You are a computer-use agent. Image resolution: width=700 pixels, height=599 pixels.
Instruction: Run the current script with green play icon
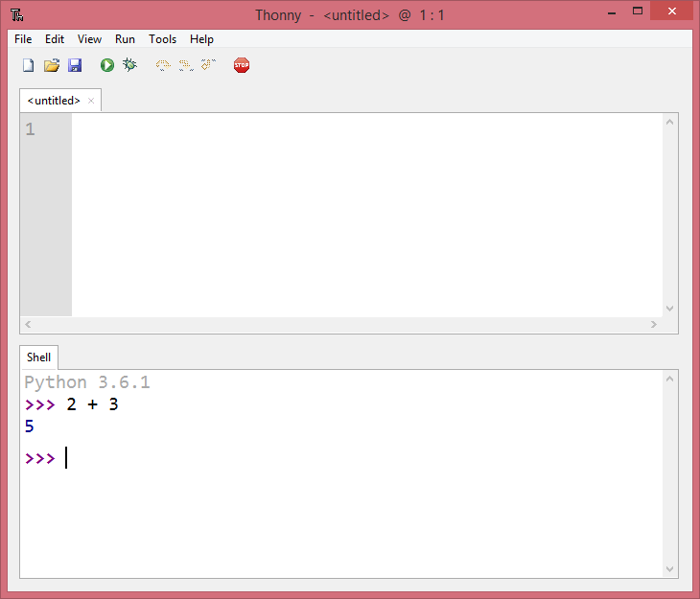(106, 65)
